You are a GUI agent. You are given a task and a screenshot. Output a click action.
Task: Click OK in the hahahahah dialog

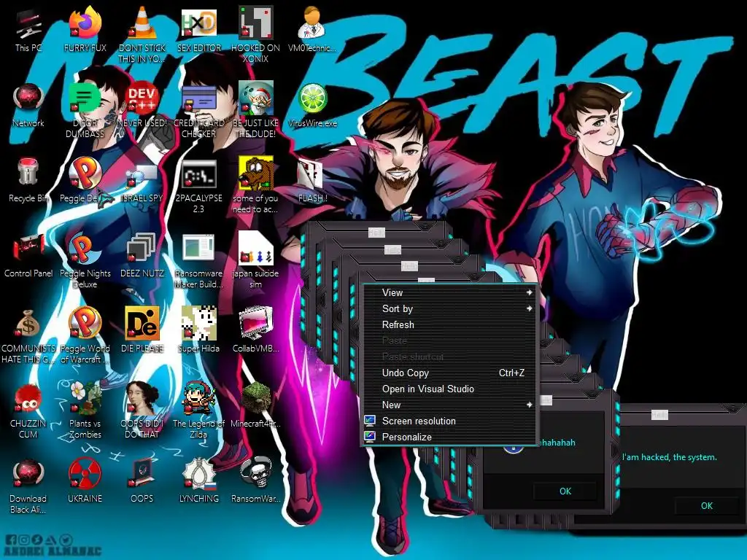(565, 491)
